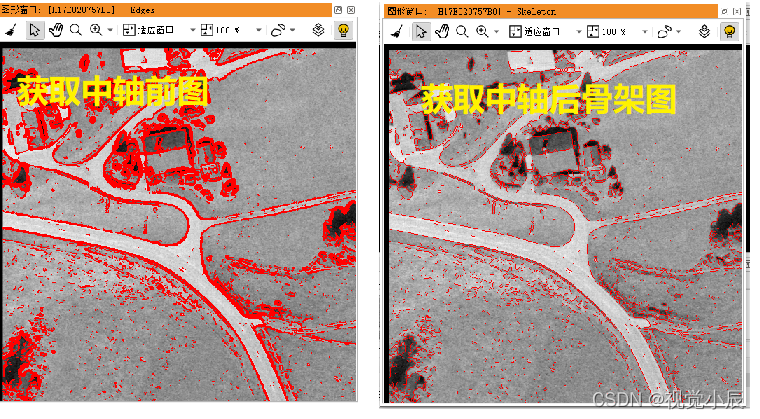Screen dimensions: 760x419
Task: Click the layers stack icon in Edges window
Action: (x=318, y=30)
